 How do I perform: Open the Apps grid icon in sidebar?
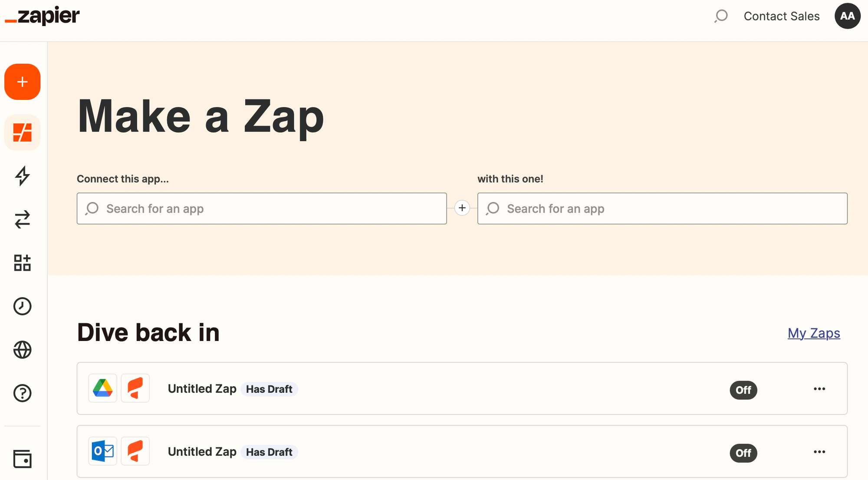23,263
